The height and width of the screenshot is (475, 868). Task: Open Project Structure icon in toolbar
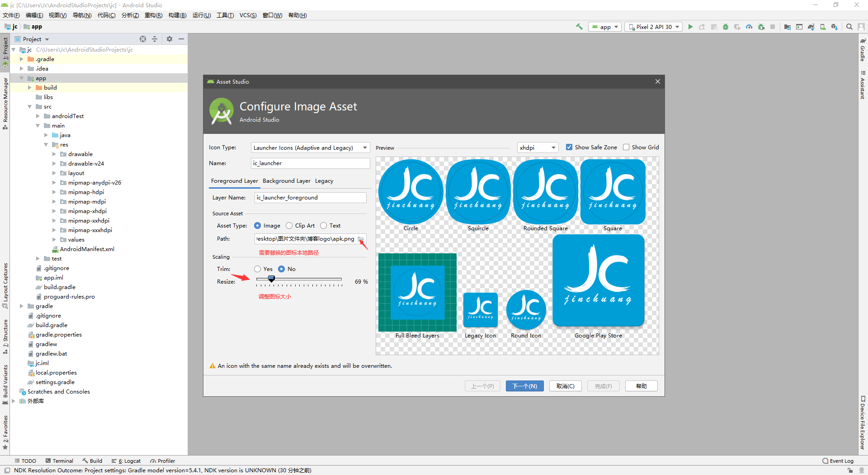(788, 27)
